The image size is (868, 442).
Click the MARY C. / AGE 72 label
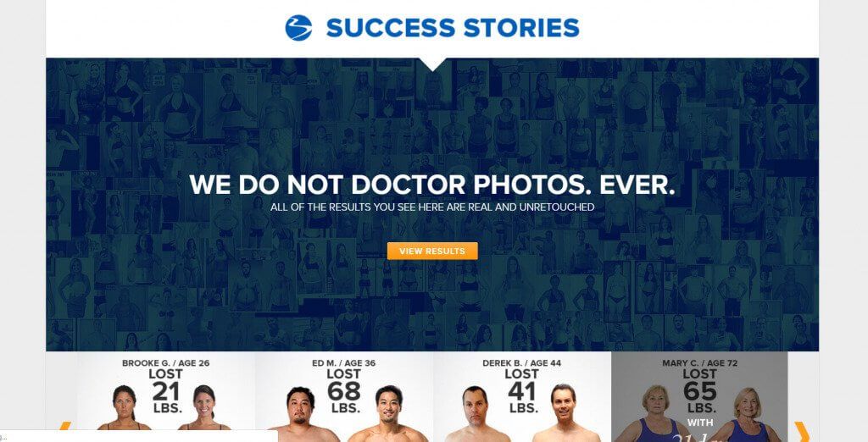pyautogui.click(x=699, y=363)
